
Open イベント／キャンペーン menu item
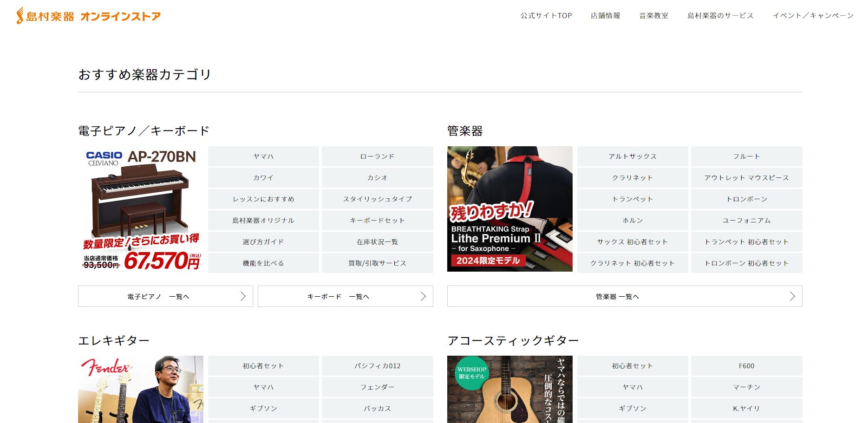click(813, 15)
